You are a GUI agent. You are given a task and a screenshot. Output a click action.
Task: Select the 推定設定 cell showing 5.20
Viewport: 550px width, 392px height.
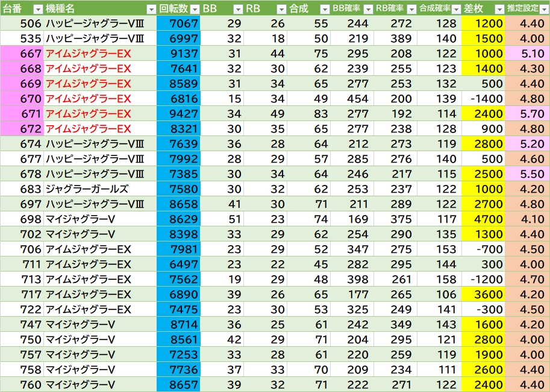pyautogui.click(x=528, y=144)
